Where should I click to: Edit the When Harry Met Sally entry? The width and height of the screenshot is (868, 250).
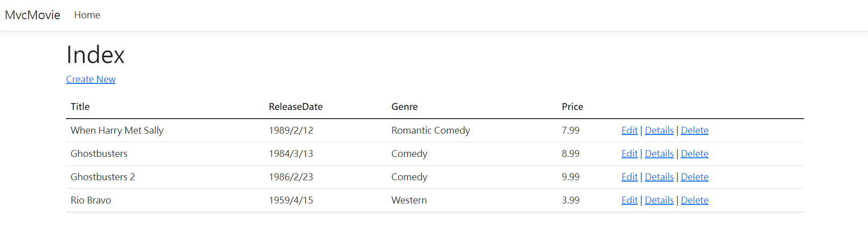pos(629,130)
